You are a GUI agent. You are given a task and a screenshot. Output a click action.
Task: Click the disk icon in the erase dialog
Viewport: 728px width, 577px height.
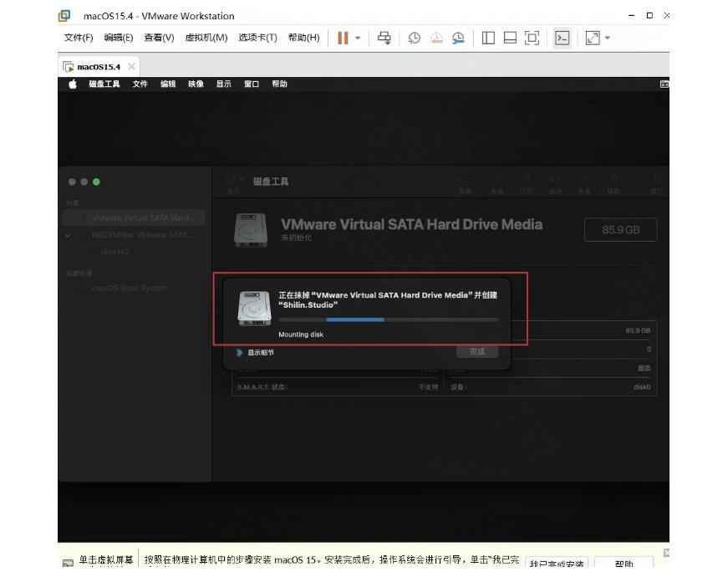click(x=254, y=309)
